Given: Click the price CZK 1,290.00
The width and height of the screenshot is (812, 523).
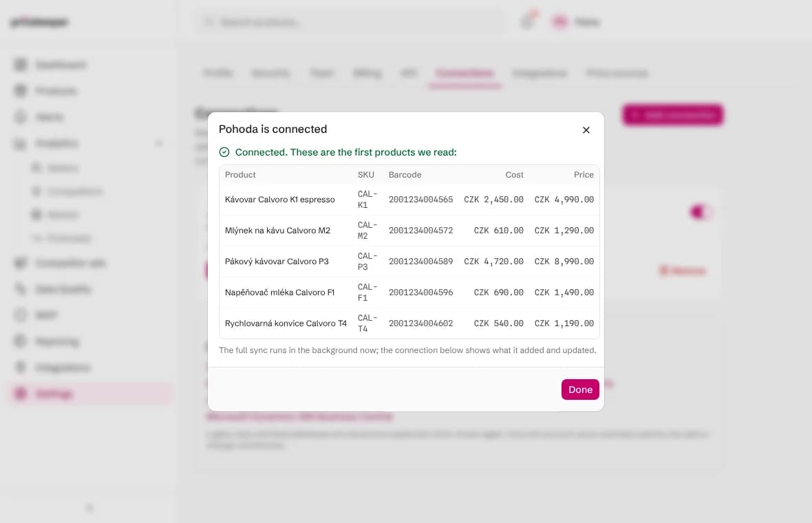Looking at the screenshot, I should pos(564,231).
